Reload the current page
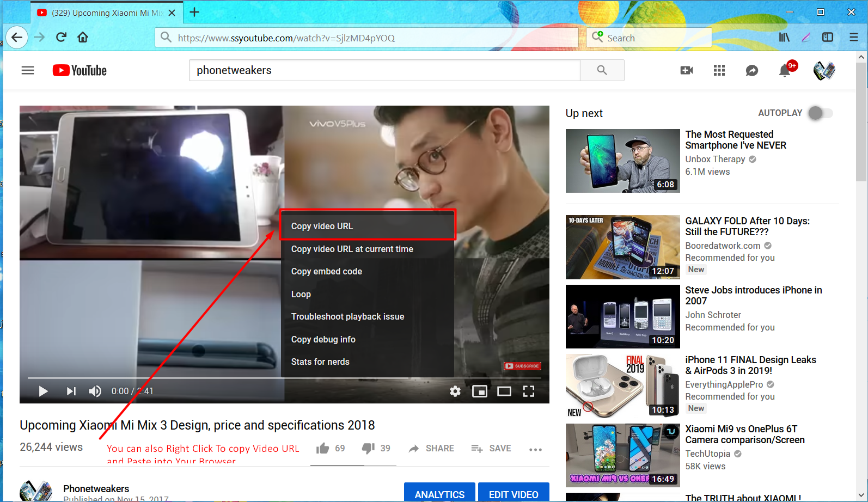The height and width of the screenshot is (502, 868). (61, 38)
